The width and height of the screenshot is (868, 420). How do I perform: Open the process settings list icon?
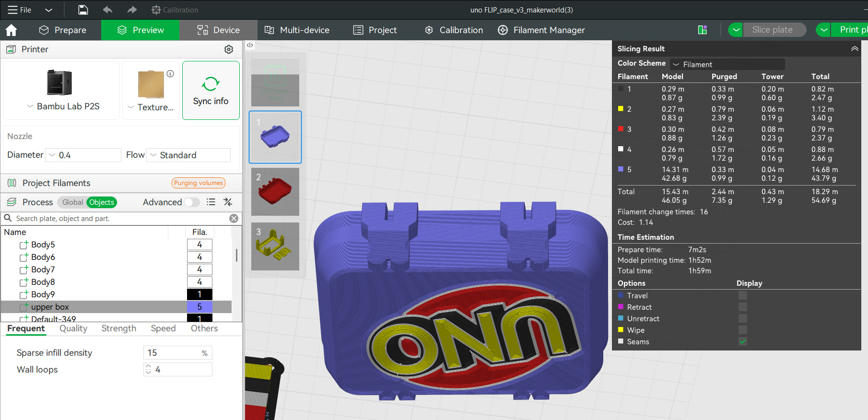coord(211,202)
